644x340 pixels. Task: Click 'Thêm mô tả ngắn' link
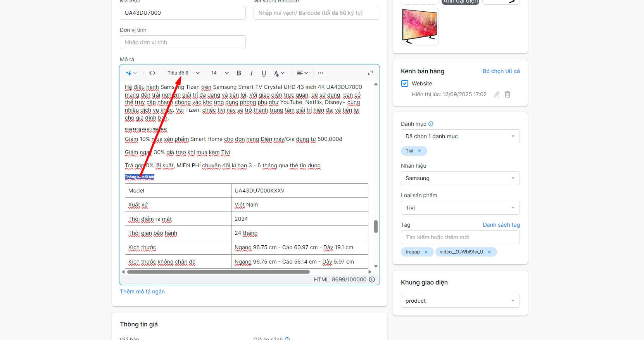pyautogui.click(x=142, y=291)
